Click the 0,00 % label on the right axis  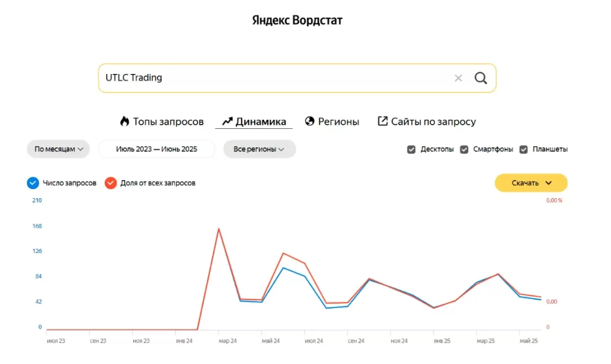click(554, 200)
